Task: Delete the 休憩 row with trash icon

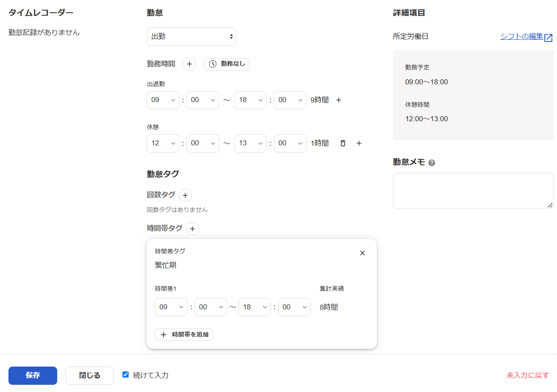Action: coord(343,143)
